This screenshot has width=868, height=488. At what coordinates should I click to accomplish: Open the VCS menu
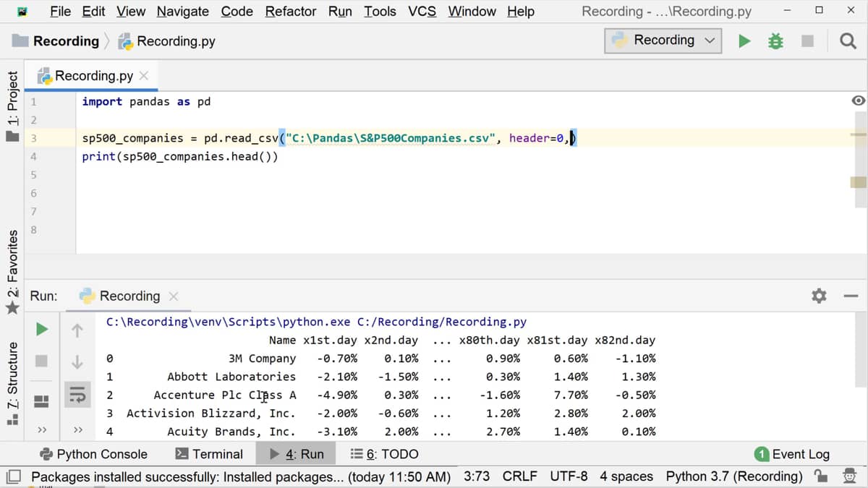422,12
